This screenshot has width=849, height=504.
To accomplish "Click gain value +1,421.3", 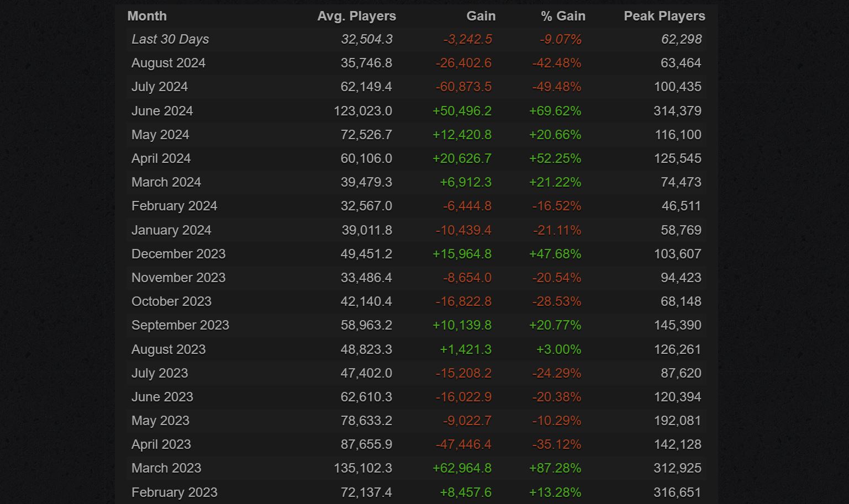I will point(466,349).
